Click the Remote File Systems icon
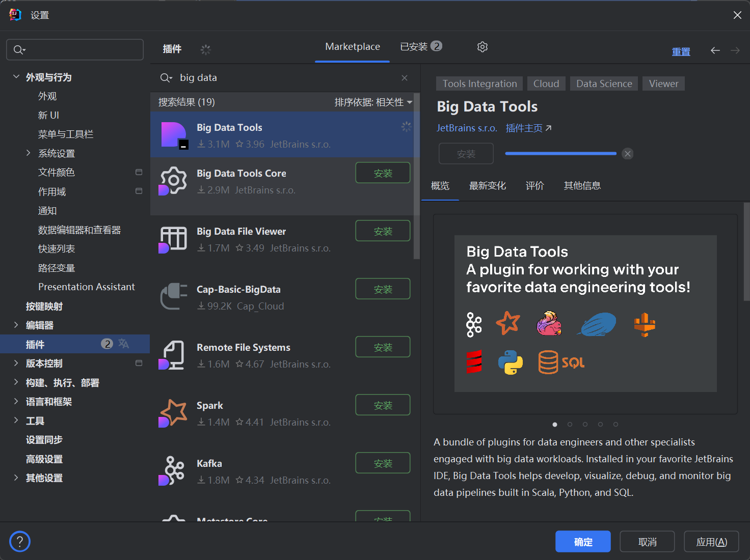 point(172,355)
